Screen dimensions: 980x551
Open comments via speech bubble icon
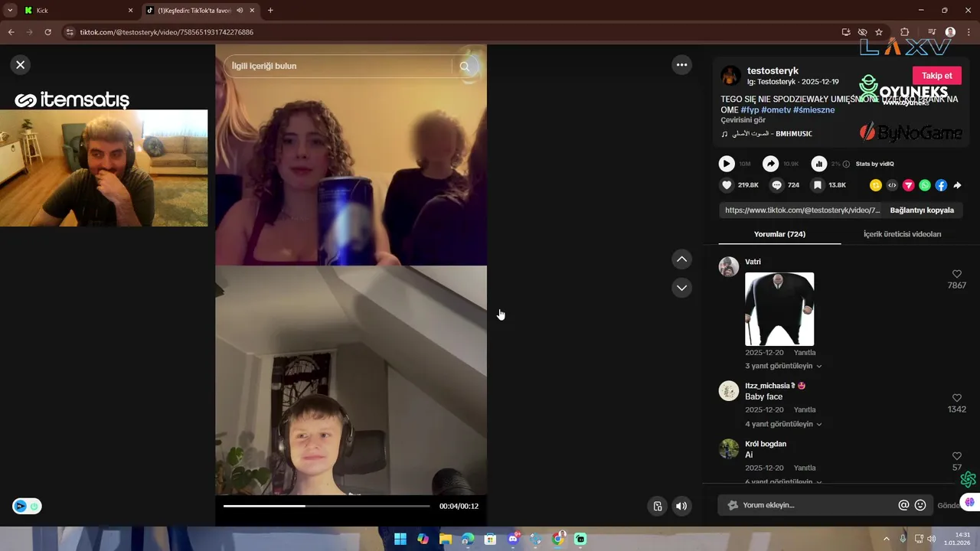(x=776, y=185)
